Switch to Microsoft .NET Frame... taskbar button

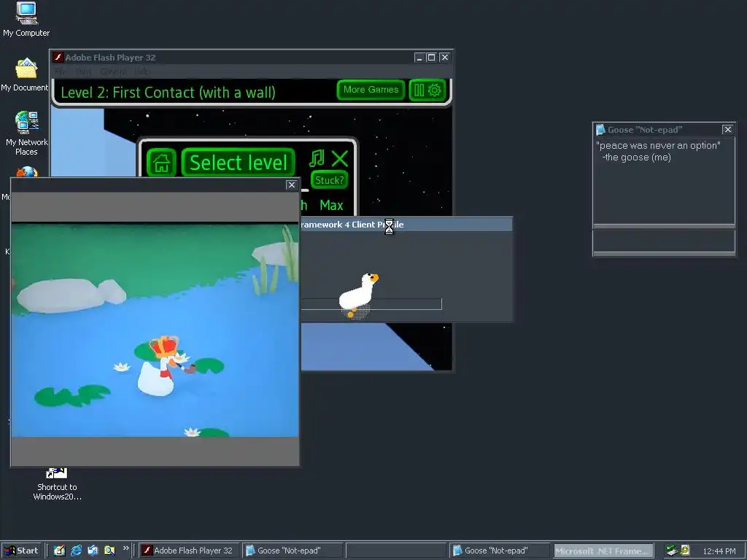[x=603, y=551]
